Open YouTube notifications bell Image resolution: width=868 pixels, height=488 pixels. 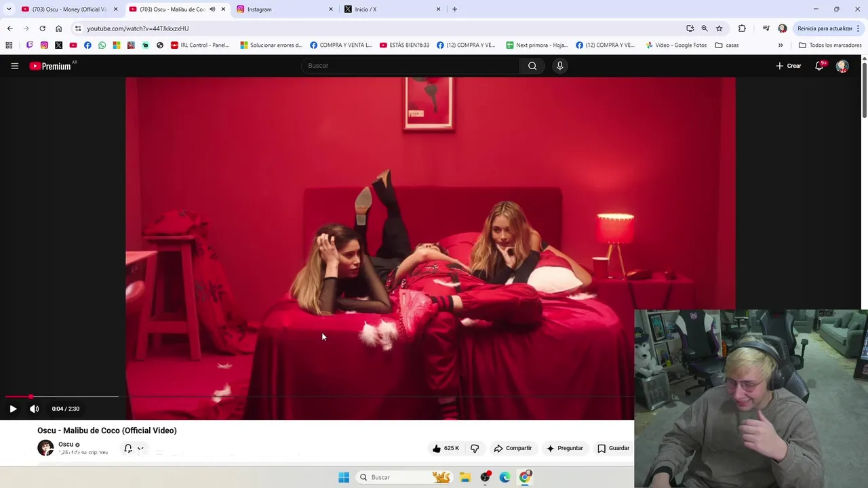click(819, 66)
